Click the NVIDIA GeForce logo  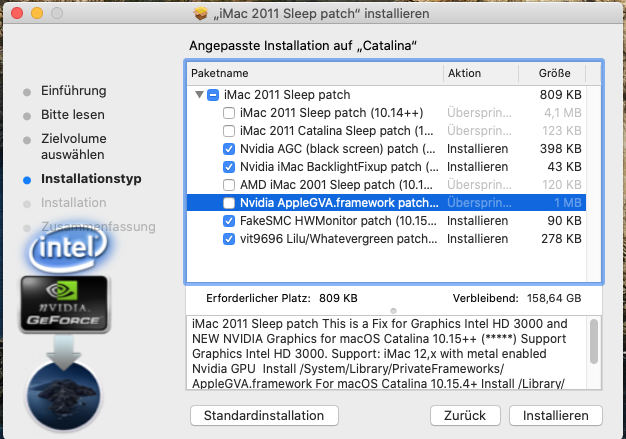pyautogui.click(x=64, y=304)
